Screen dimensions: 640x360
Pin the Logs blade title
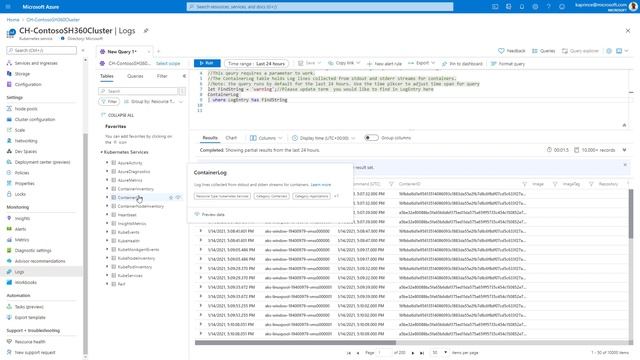(146, 31)
